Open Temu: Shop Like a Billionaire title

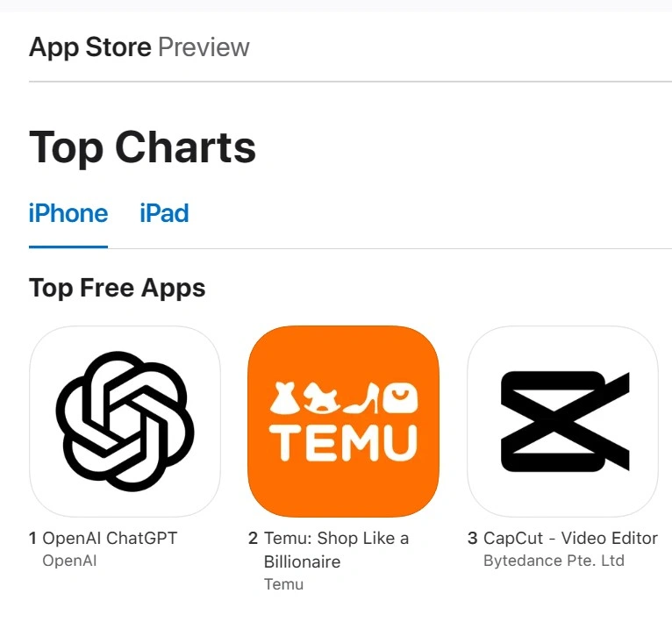[x=336, y=549]
